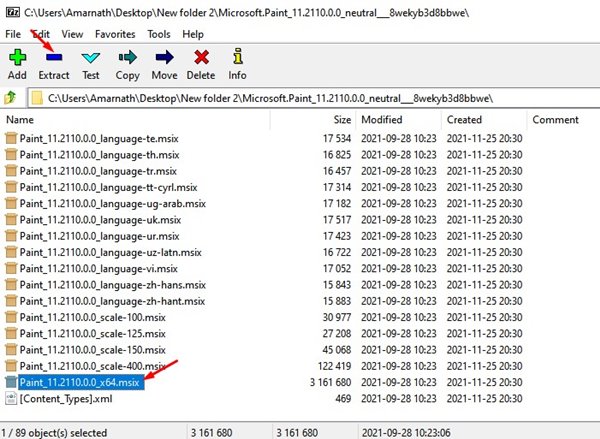Select the language-tt-cyrl.msix archive icon
This screenshot has height=439, width=600.
tap(11, 187)
